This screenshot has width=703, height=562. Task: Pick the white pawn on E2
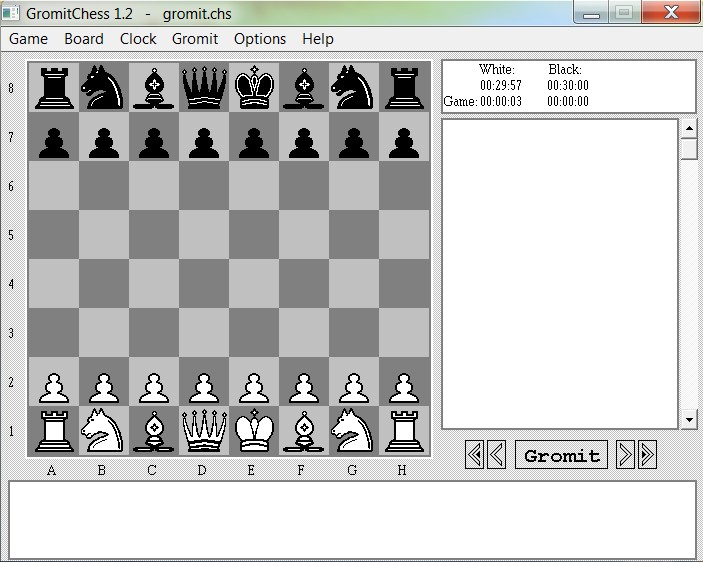pyautogui.click(x=254, y=388)
